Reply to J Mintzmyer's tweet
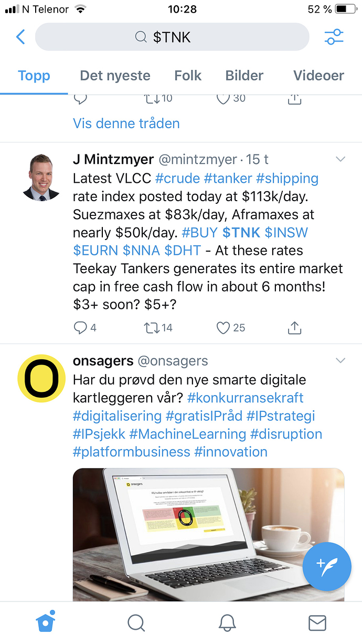The height and width of the screenshot is (644, 362). (80, 328)
